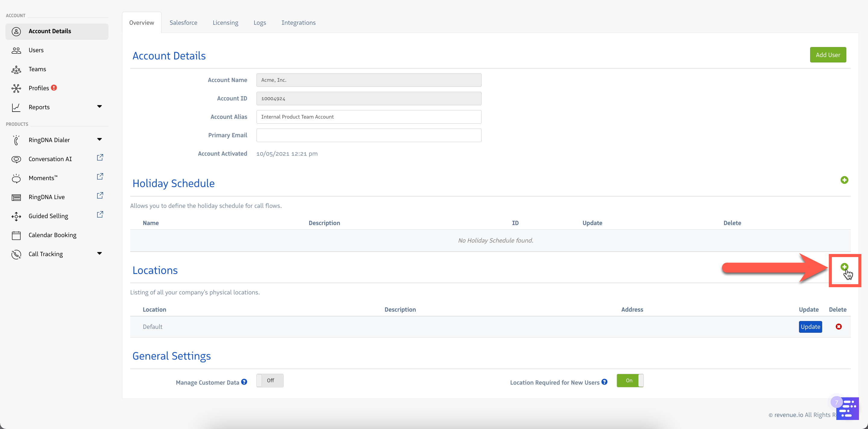Screen dimensions: 868x429
Task: Click the Add User button
Action: (828, 55)
